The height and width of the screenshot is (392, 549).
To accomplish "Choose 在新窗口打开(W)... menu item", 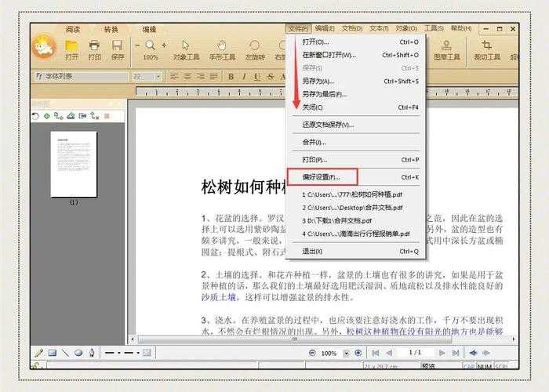I will [356, 55].
